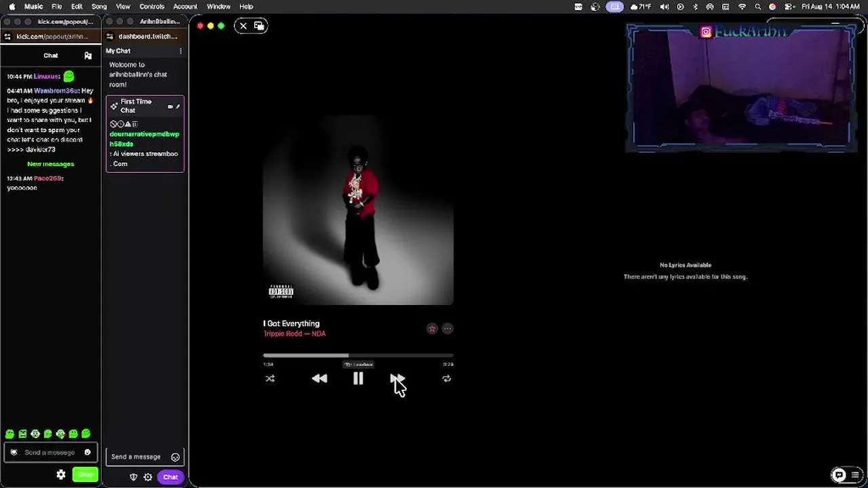Pick the last green emote in Kick quick emotes
The image size is (868, 488).
point(86,434)
